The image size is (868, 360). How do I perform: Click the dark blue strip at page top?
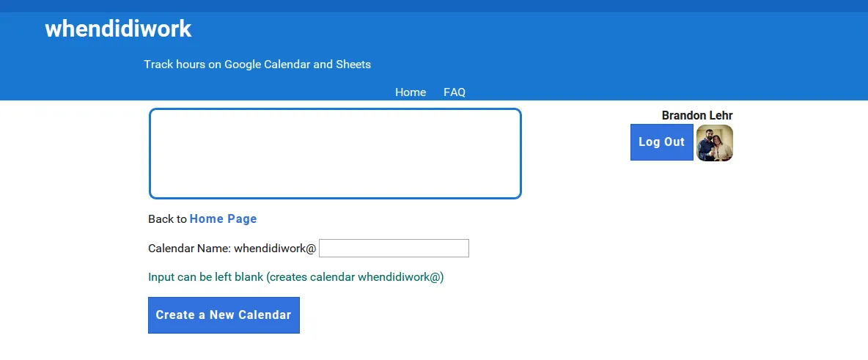coord(434,6)
